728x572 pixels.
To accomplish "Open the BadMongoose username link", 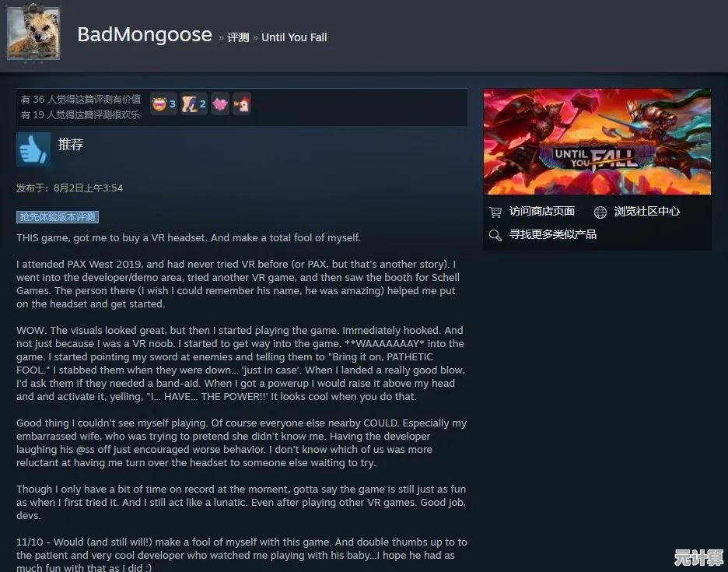I will tap(145, 35).
